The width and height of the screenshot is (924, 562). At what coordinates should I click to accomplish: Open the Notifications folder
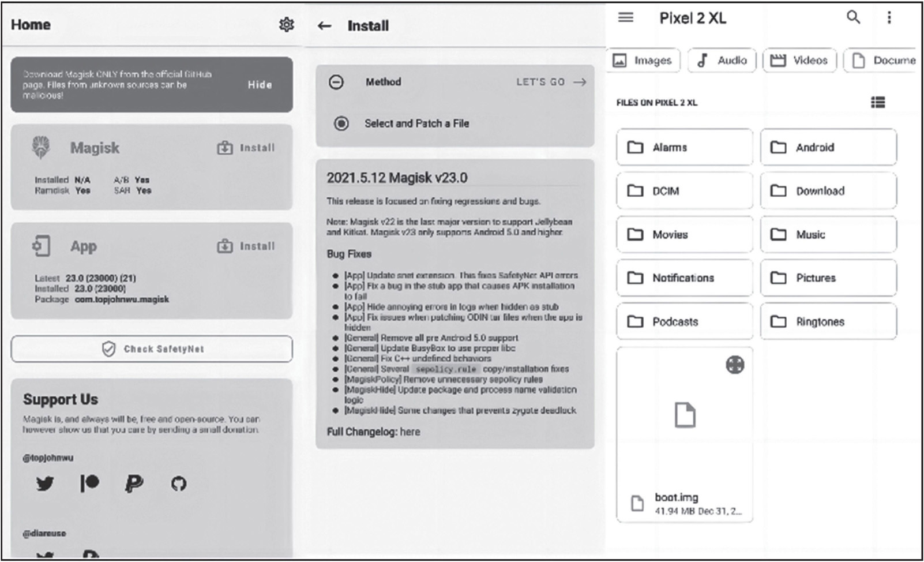coord(685,278)
